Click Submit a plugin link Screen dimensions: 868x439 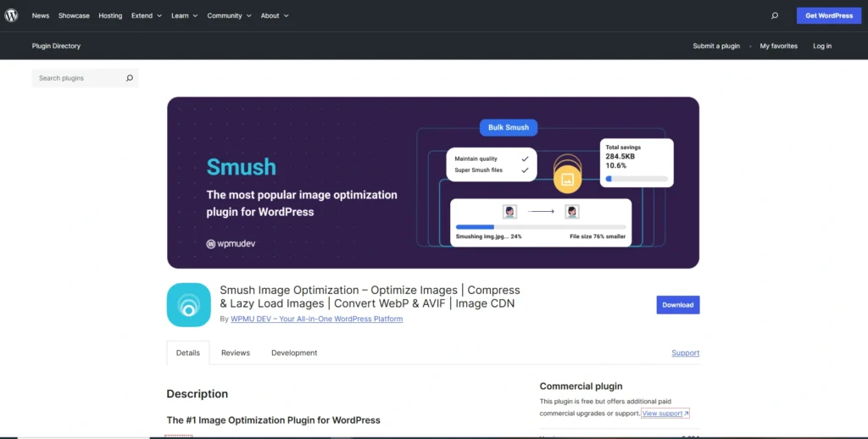pos(715,46)
